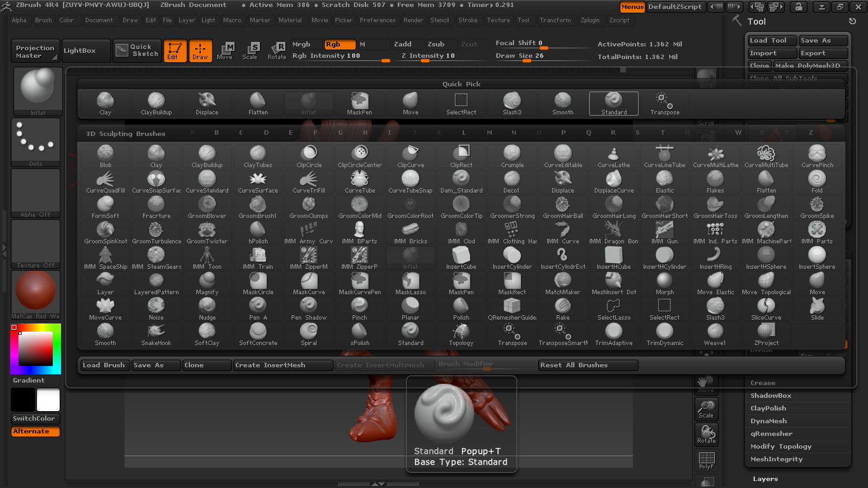Choose the Elastic brush
The width and height of the screenshot is (868, 488).
tap(665, 182)
